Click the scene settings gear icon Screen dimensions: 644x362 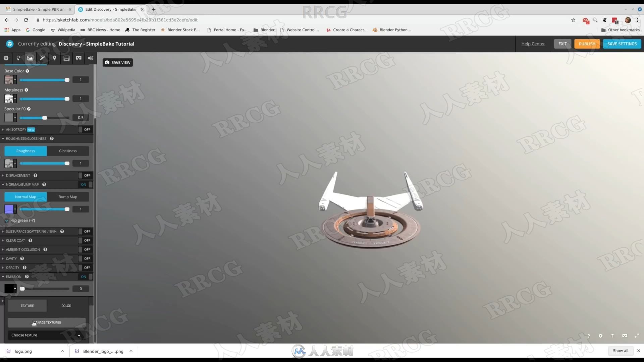6,58
